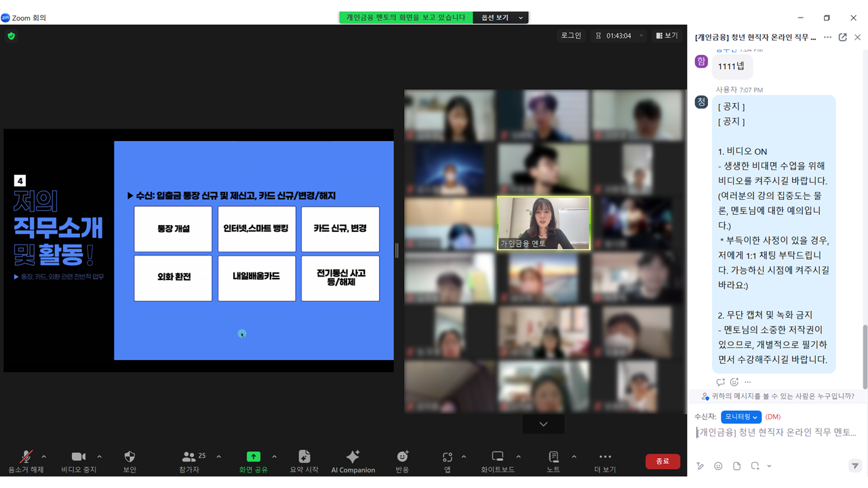Viewport: 868px width, 488px height.
Task: Click the green screen-sharing status banner
Action: (406, 18)
